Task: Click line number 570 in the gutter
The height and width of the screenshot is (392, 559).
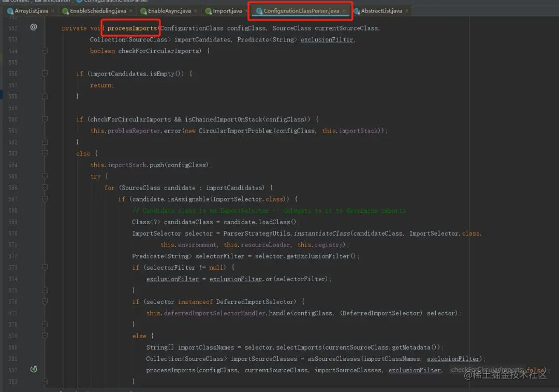Action: pos(13,233)
